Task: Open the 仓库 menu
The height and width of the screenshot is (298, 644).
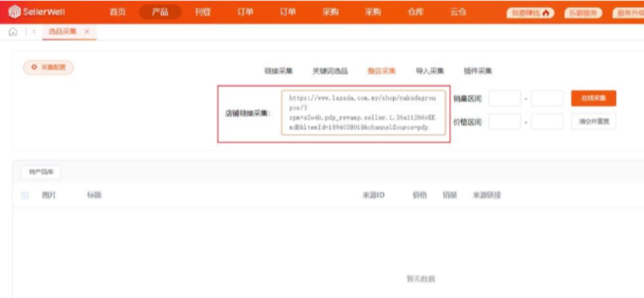Action: pyautogui.click(x=415, y=12)
